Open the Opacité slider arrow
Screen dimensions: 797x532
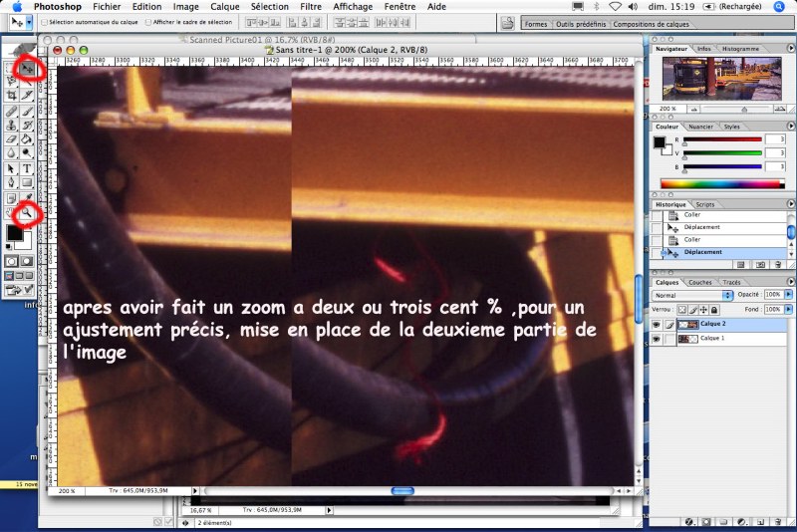(788, 294)
